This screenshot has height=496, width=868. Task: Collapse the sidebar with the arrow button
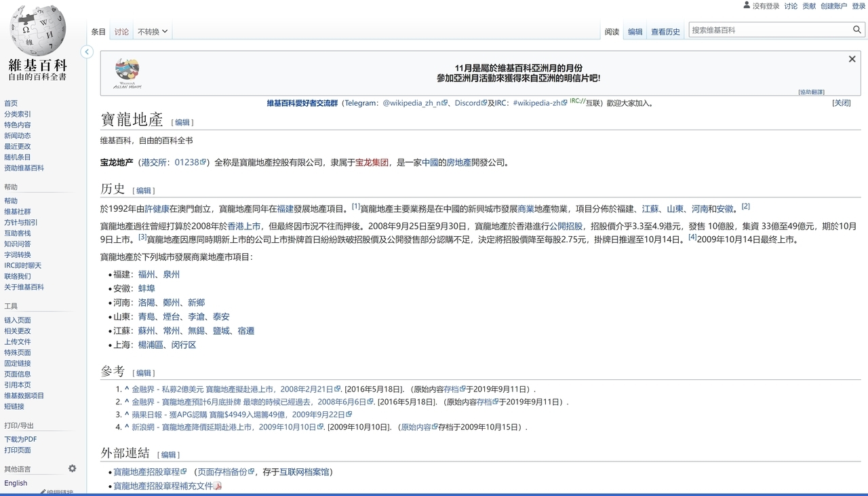pos(87,52)
